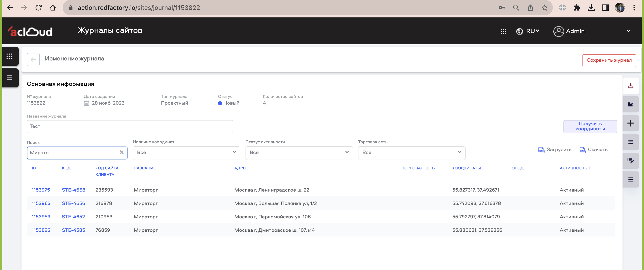Open the apps grid in the header
644x270 pixels.
click(503, 31)
